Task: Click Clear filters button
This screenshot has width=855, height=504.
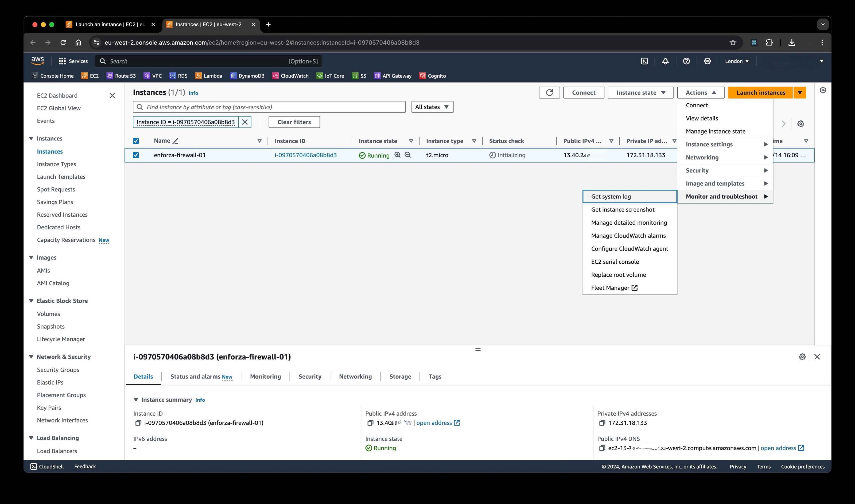Action: (x=294, y=122)
